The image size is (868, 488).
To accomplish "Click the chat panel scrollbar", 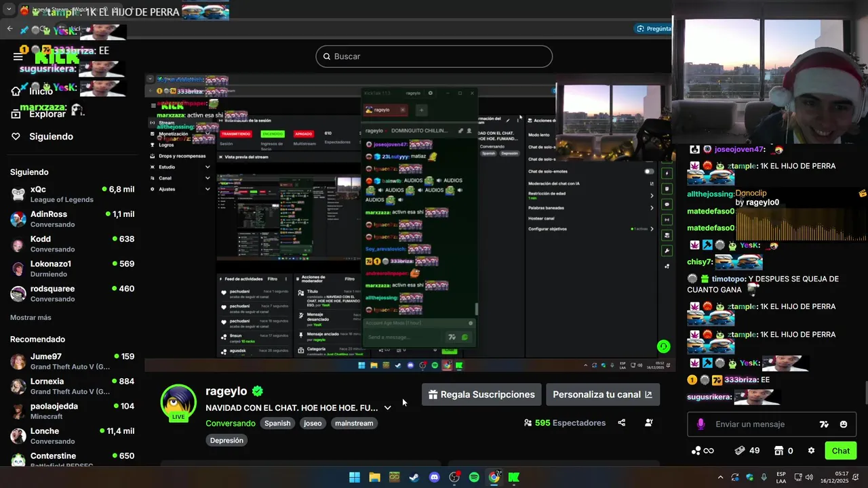I will pos(866,393).
